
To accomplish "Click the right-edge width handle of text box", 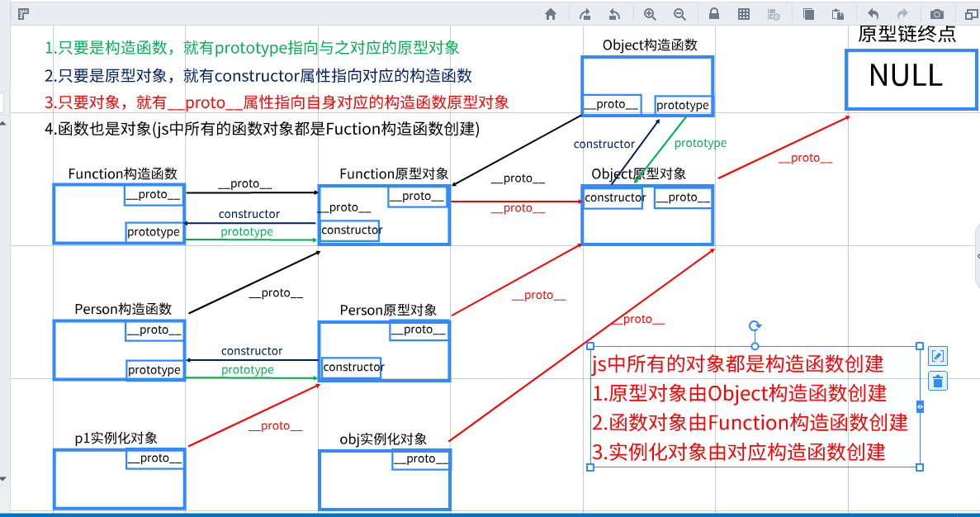I will pos(920,406).
